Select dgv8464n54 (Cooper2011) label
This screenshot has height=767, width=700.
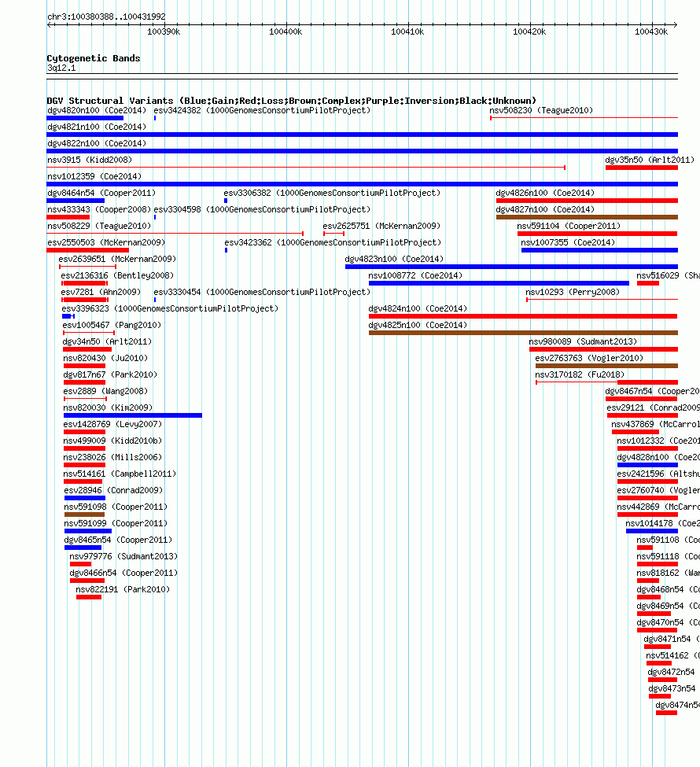(x=101, y=194)
